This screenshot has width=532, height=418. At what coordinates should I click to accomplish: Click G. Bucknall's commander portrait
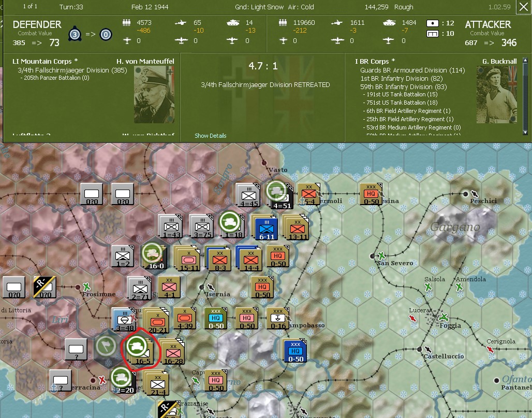tap(497, 94)
